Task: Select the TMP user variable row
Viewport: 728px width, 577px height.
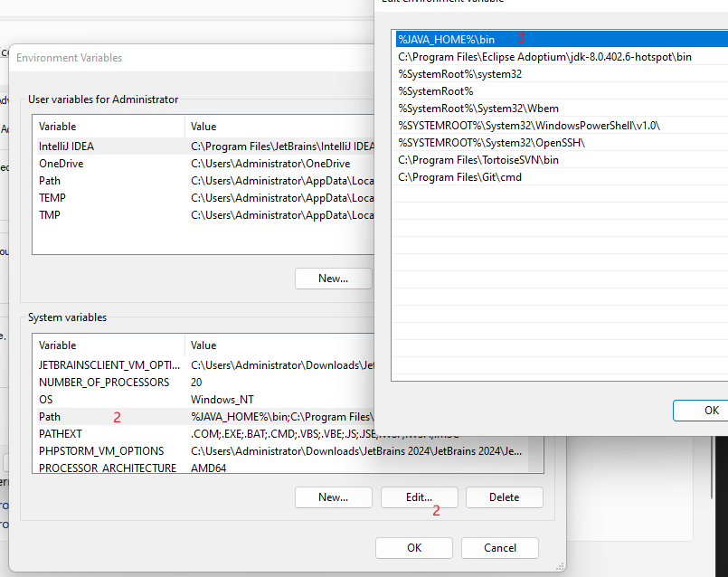Action: point(203,215)
